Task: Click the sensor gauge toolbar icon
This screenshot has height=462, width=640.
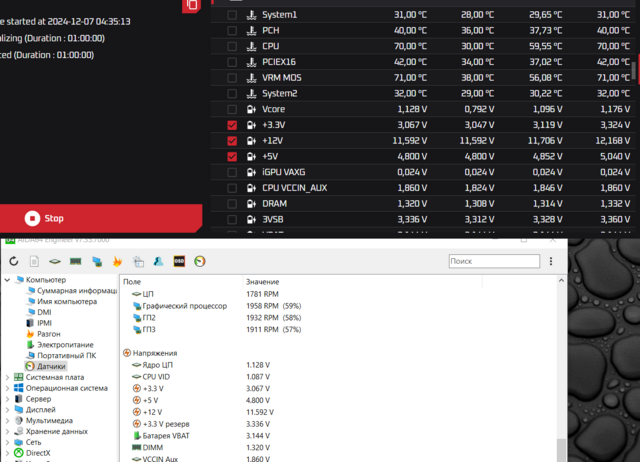Action: point(200,262)
